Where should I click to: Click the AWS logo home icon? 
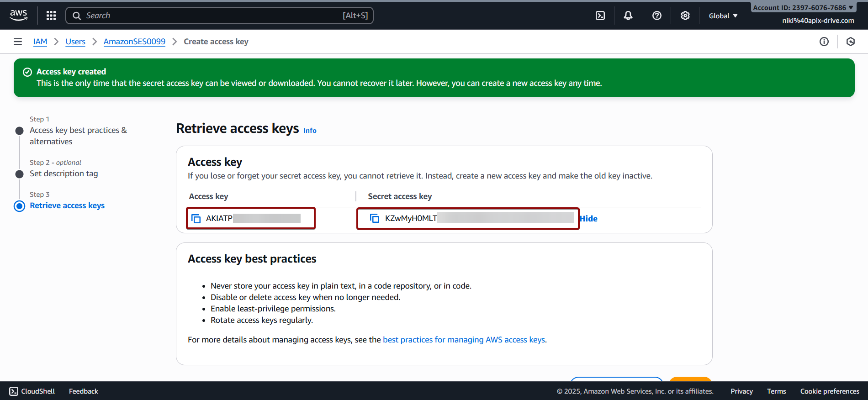[18, 15]
